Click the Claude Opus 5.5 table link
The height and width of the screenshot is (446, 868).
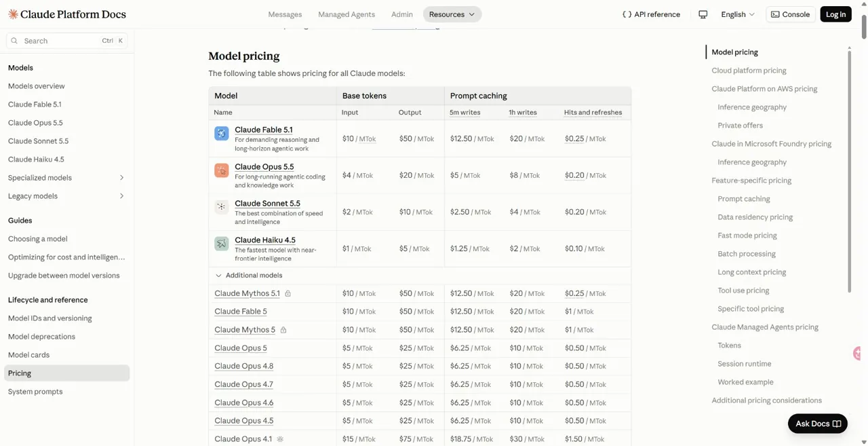(x=264, y=166)
